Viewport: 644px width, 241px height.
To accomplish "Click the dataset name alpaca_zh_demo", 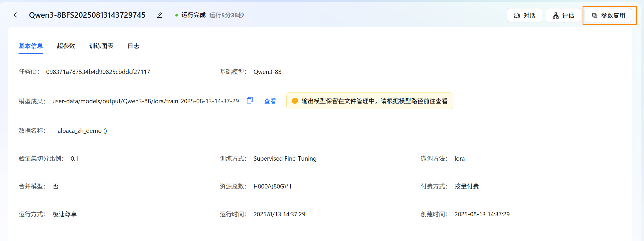I will [x=80, y=131].
